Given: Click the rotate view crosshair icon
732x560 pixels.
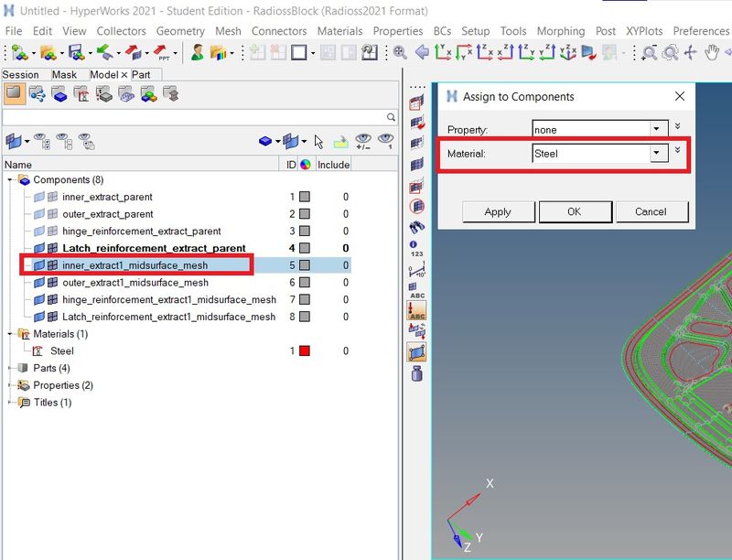Looking at the screenshot, I should pyautogui.click(x=691, y=52).
